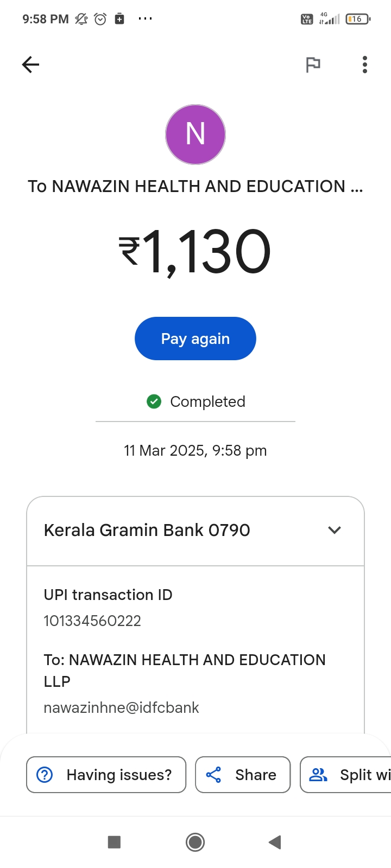Tap the Split with people icon
This screenshot has width=391, height=868.
point(318,775)
